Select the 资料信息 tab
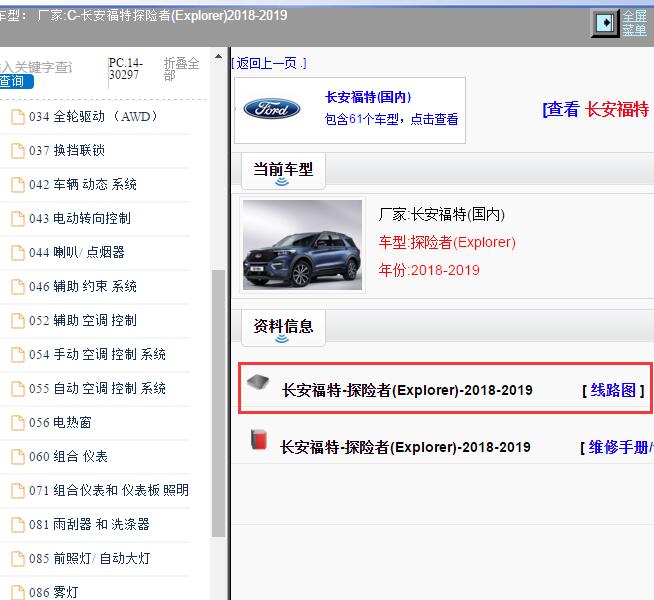The height and width of the screenshot is (600, 654). pos(283,328)
